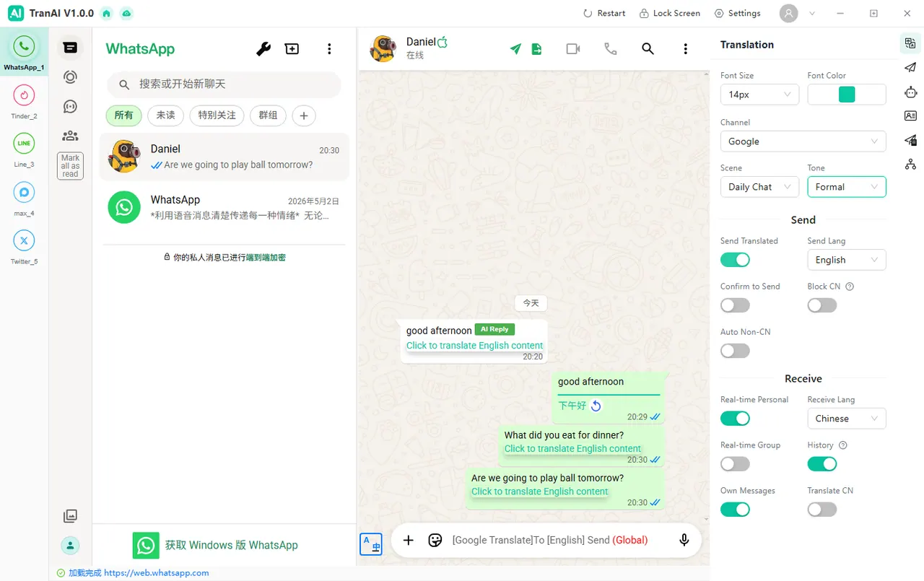The width and height of the screenshot is (924, 581).
Task: Start a video call with Daniel
Action: pyautogui.click(x=573, y=49)
